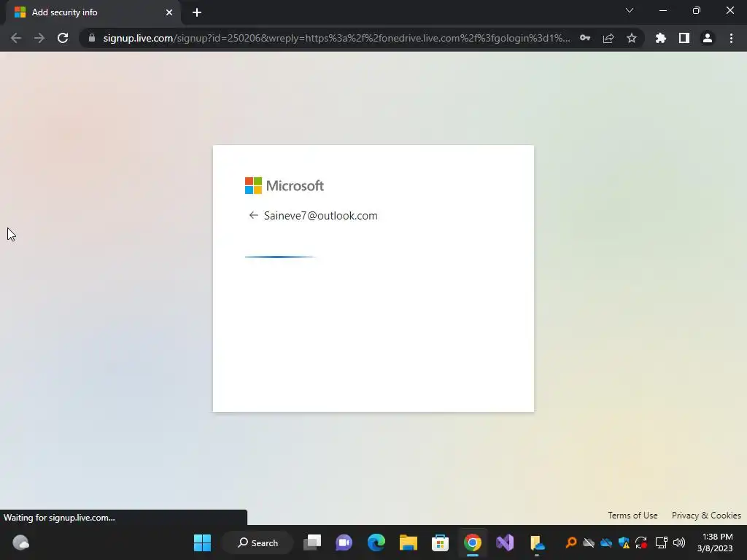Reload the signup.live.com page

tap(63, 38)
